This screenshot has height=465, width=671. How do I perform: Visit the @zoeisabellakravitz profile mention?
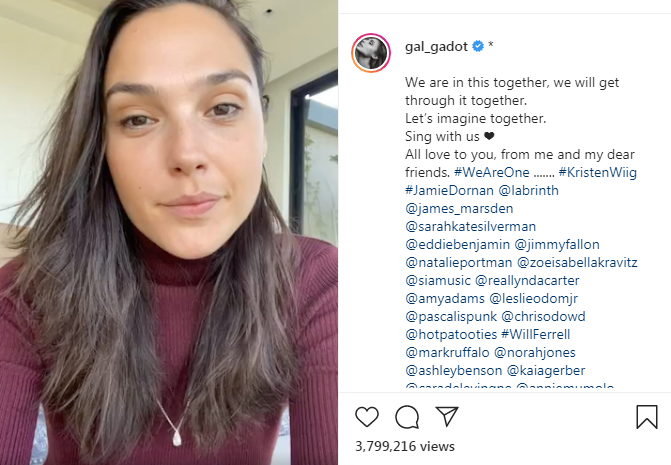click(577, 262)
